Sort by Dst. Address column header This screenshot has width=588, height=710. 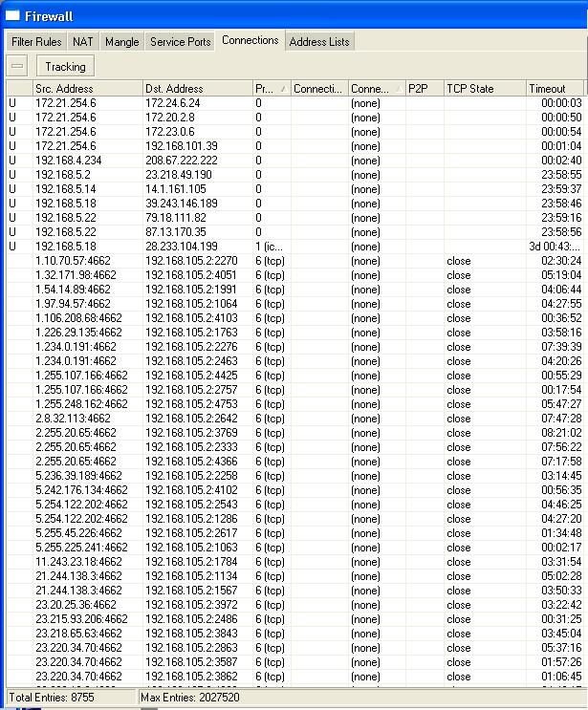[x=198, y=88]
